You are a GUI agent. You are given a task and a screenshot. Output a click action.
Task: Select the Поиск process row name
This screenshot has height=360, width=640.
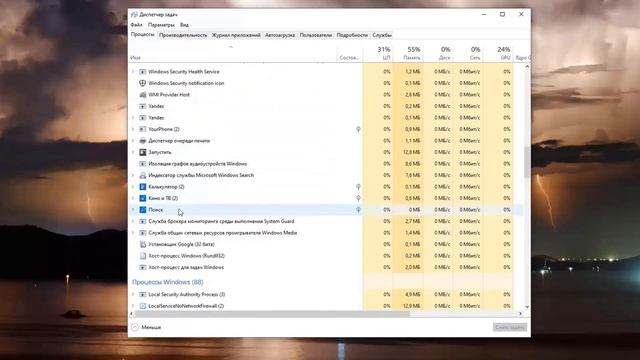pos(156,210)
